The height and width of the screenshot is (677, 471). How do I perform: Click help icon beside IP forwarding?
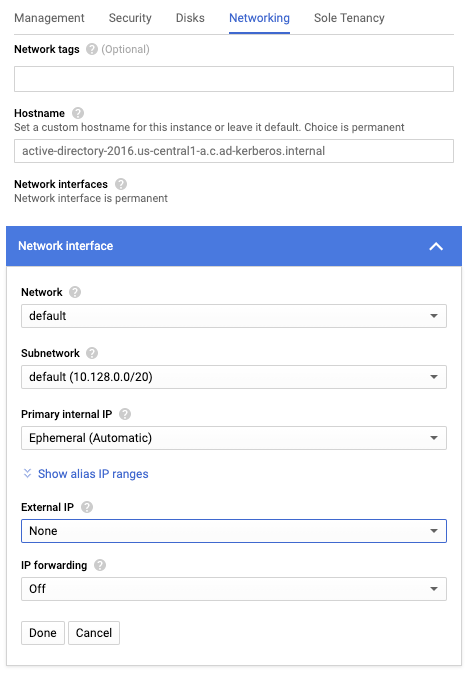[100, 565]
